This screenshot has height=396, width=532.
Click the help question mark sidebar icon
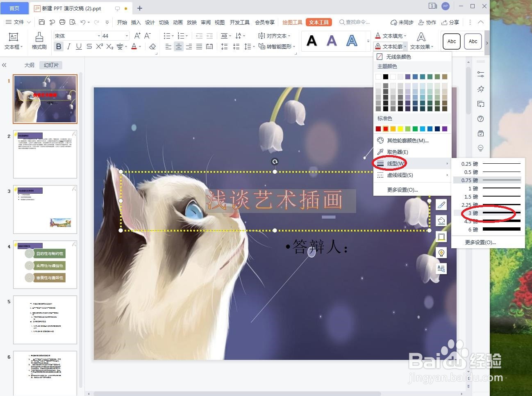(481, 119)
